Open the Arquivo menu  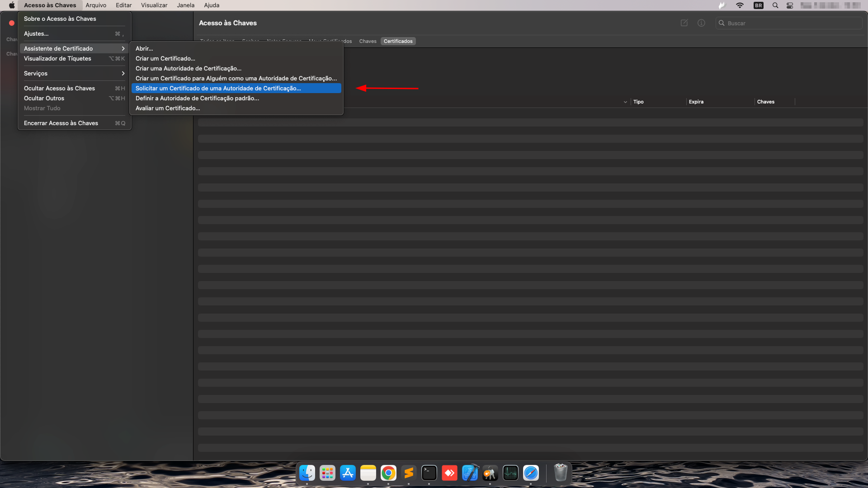[96, 5]
